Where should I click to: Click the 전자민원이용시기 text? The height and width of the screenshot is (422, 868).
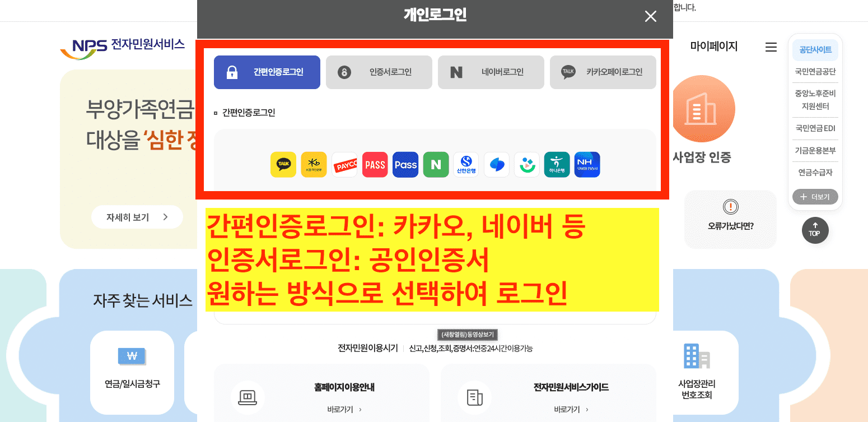(x=367, y=348)
